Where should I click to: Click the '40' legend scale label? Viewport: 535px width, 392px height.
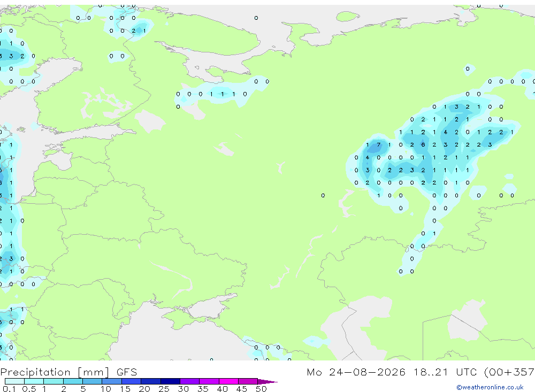click(x=222, y=389)
